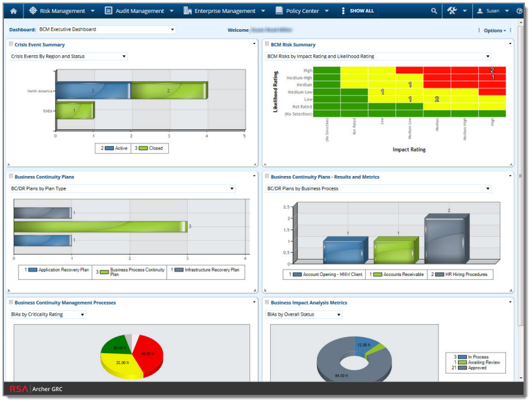Open the Options menu on the dashboard
The width and height of the screenshot is (532, 402).
click(492, 30)
